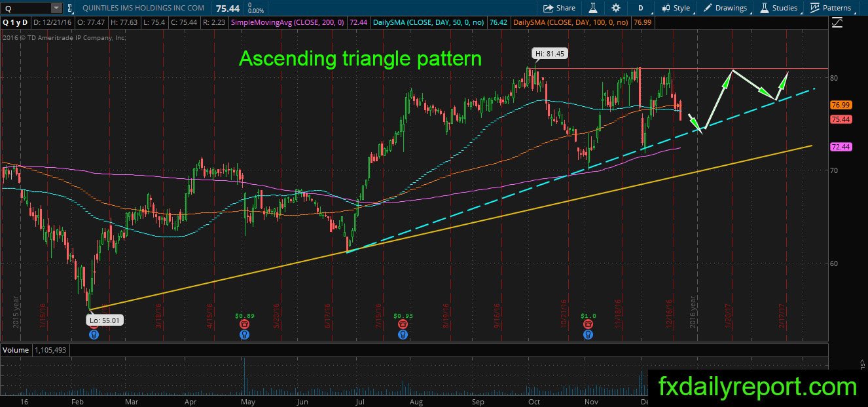This screenshot has height=407, width=868.
Task: Click the purple 72.44 price axis tag
Action: coord(840,147)
